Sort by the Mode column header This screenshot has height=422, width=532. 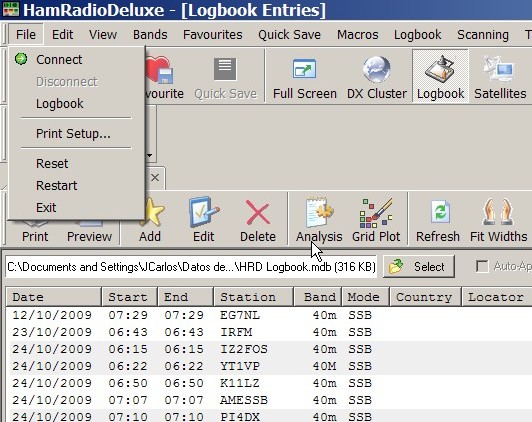coord(365,297)
